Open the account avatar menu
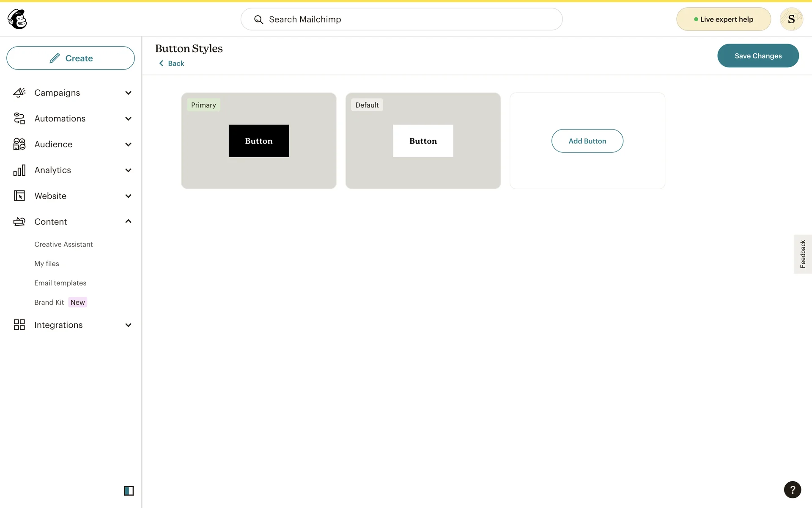This screenshot has height=508, width=812. pyautogui.click(x=791, y=19)
